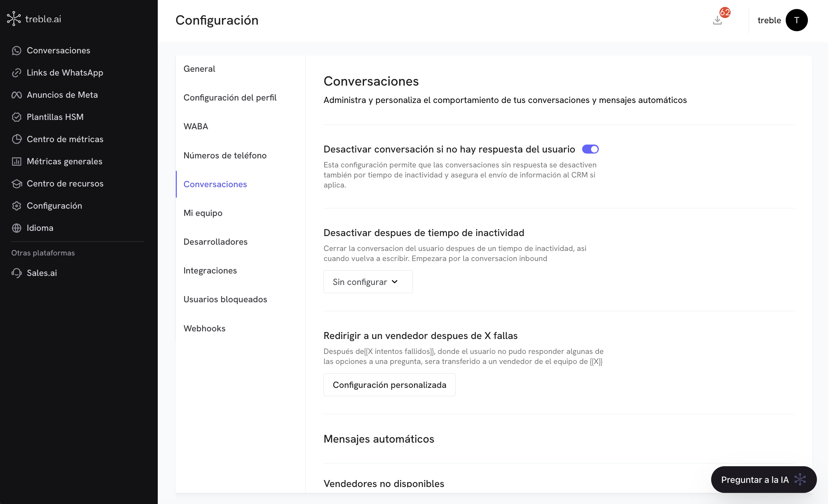This screenshot has width=828, height=504.
Task: Click the Configuración personalizada button
Action: click(389, 385)
